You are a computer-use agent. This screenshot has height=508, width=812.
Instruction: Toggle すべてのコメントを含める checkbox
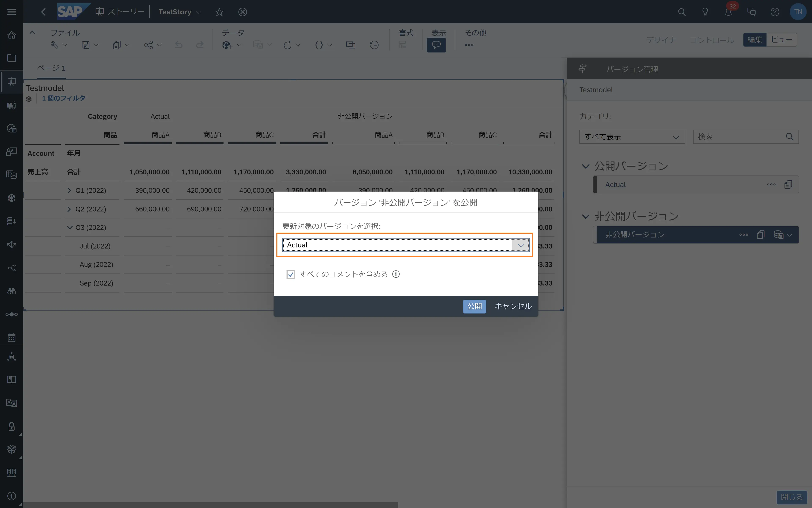pyautogui.click(x=291, y=275)
